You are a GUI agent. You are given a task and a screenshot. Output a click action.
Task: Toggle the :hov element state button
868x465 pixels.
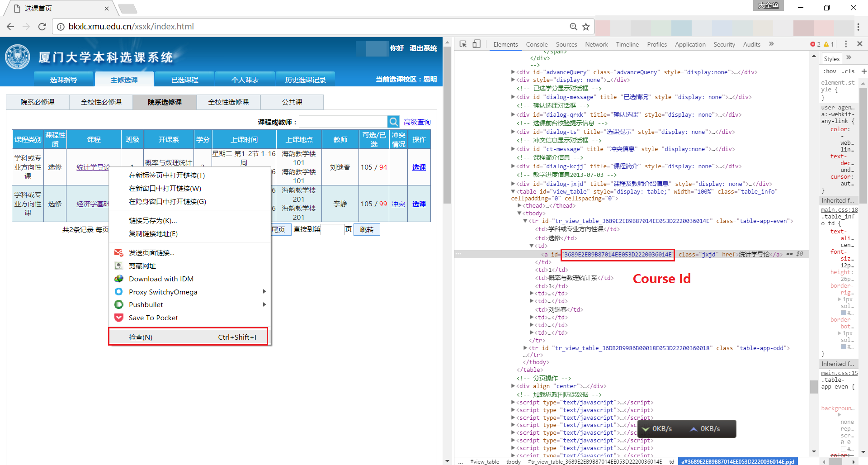830,71
